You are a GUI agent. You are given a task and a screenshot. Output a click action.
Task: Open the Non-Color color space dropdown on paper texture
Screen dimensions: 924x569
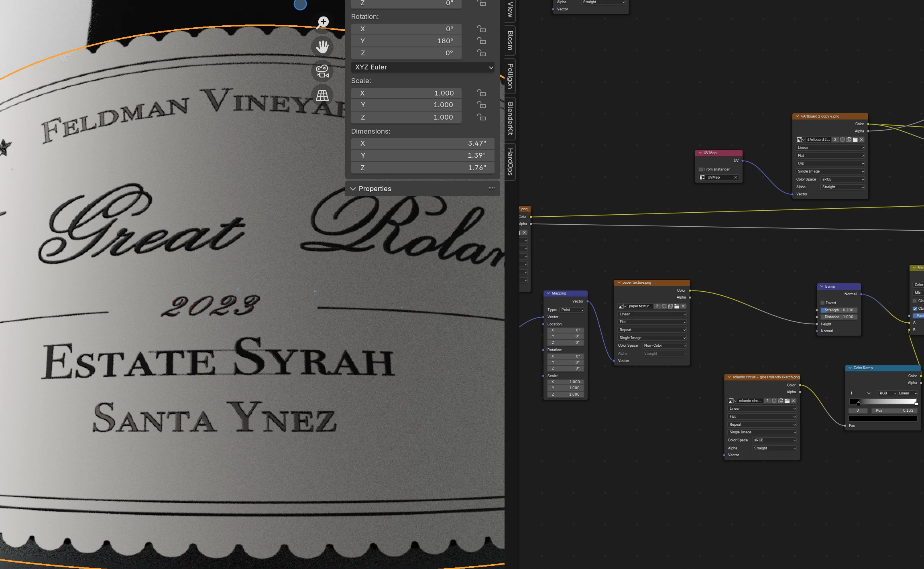pyautogui.click(x=664, y=345)
